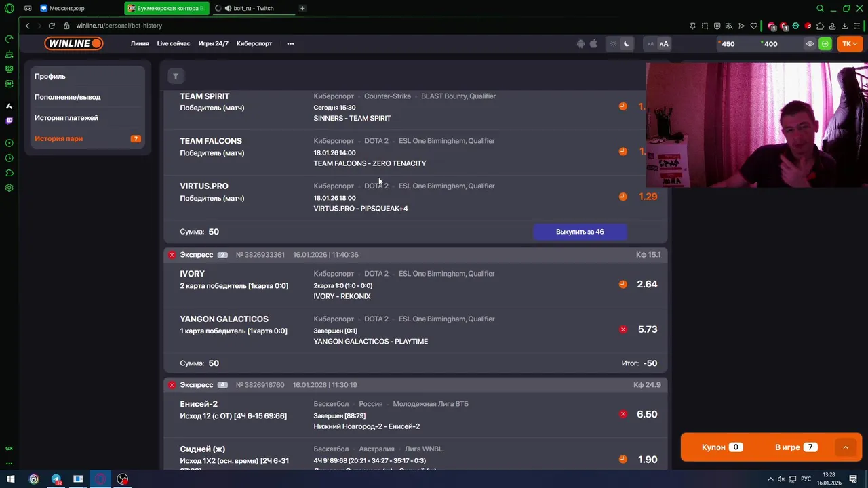Open the browser easy setup sliders icon

pos(857,26)
